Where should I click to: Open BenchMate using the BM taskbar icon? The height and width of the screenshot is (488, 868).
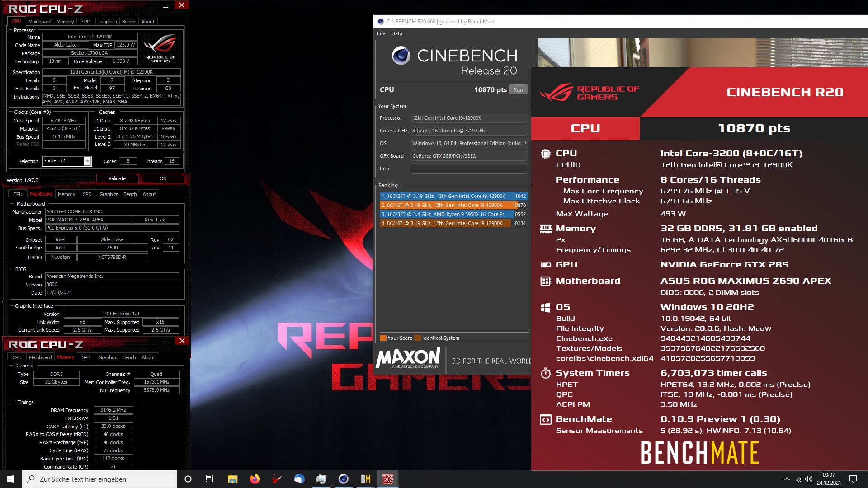(x=365, y=479)
